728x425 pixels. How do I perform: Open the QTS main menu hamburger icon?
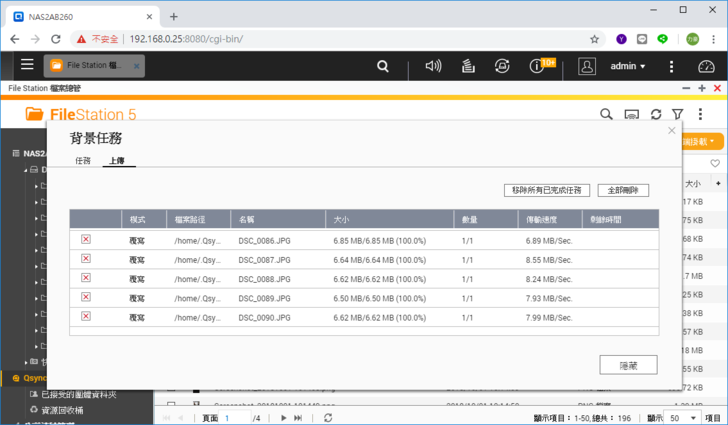[27, 65]
